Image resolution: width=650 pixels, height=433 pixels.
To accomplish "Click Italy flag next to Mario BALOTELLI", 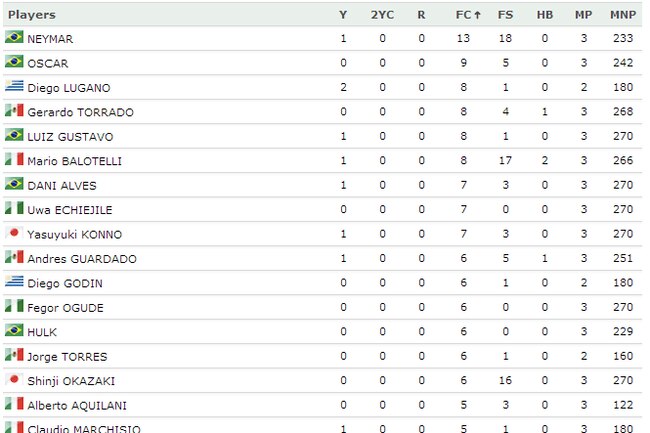I will tap(14, 160).
